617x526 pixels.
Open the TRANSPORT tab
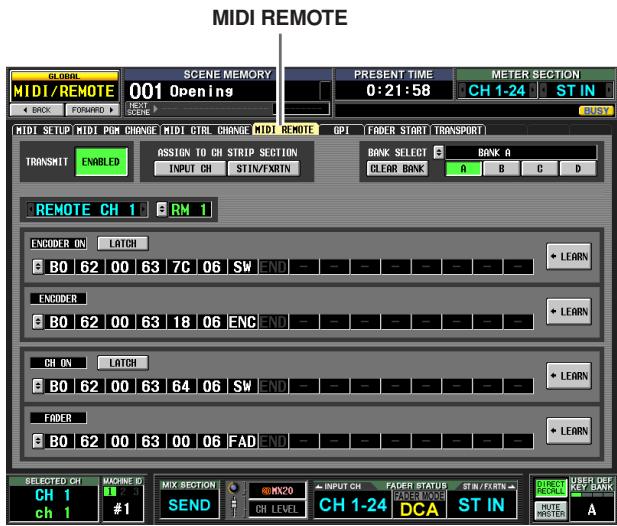pyautogui.click(x=458, y=130)
